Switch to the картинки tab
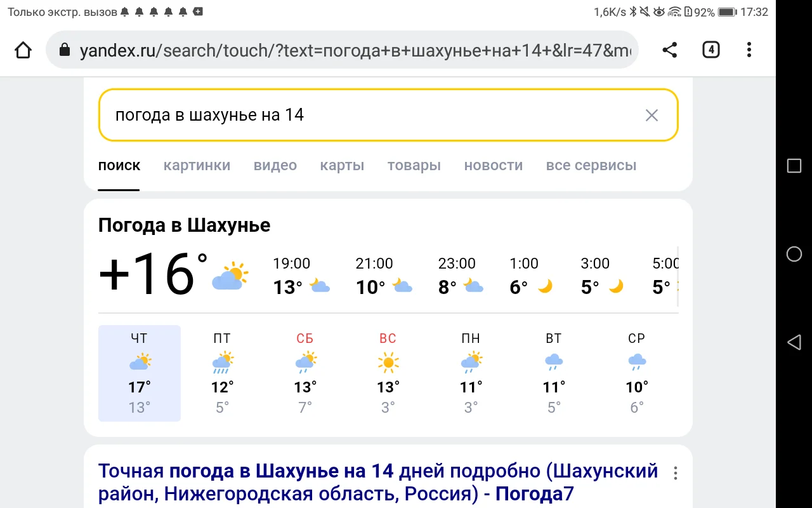This screenshot has width=812, height=508. pos(197,165)
